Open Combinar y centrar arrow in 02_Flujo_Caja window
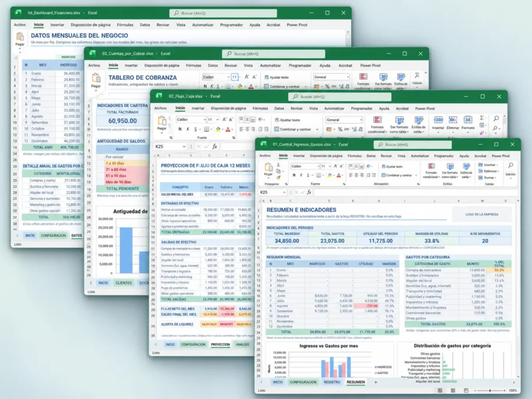 pyautogui.click(x=317, y=129)
